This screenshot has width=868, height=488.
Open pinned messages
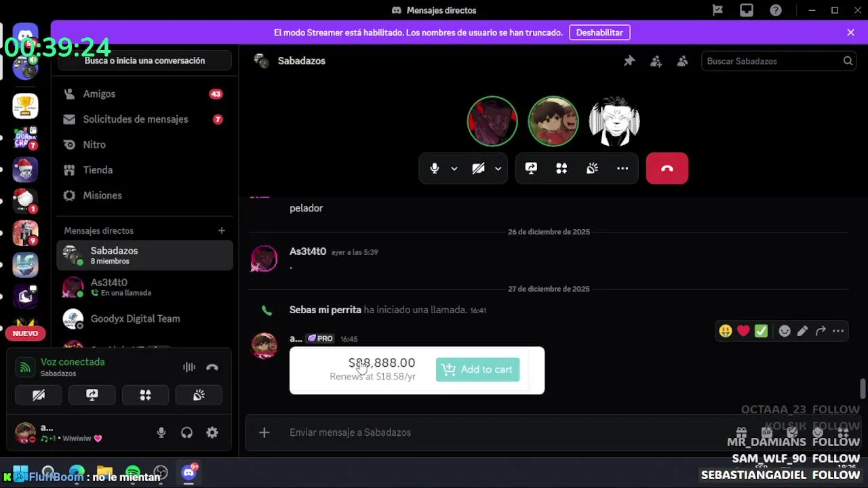pyautogui.click(x=629, y=61)
